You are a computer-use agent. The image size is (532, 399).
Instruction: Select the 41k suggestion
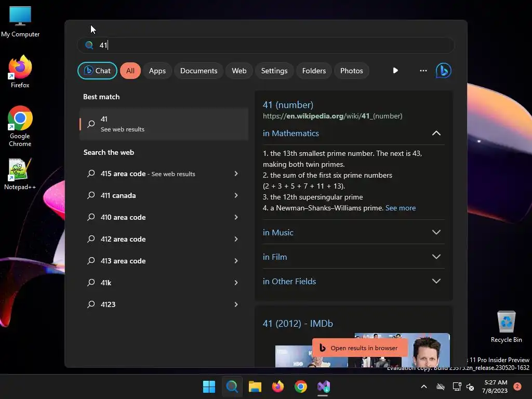pyautogui.click(x=164, y=283)
